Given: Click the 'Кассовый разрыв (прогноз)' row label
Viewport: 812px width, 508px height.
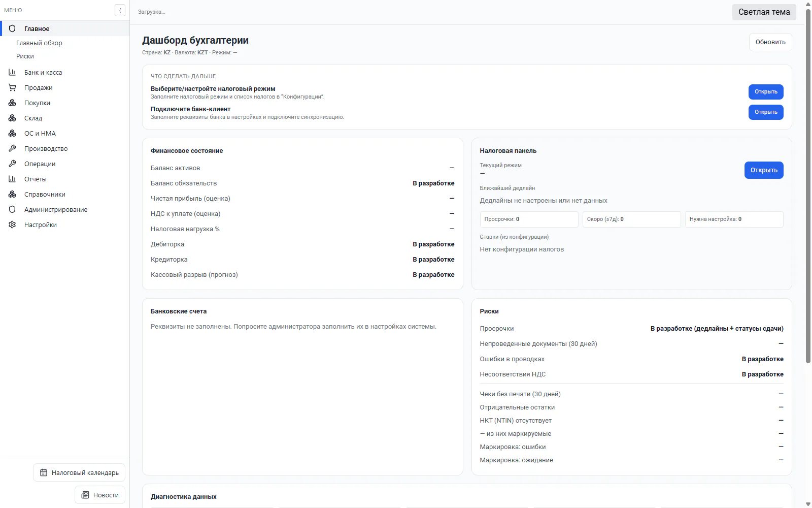Looking at the screenshot, I should [x=194, y=275].
